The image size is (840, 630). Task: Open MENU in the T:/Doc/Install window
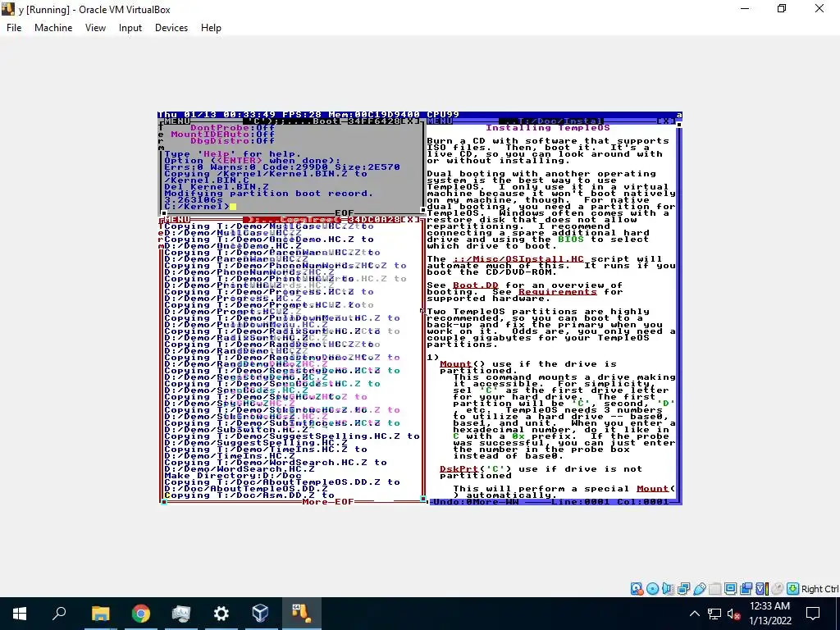[440, 121]
